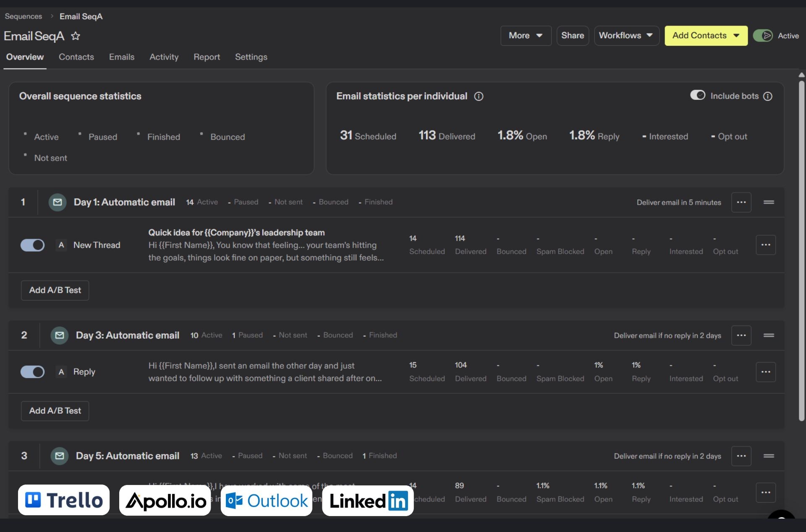Expand the More dropdown
This screenshot has width=806, height=532.
(526, 36)
